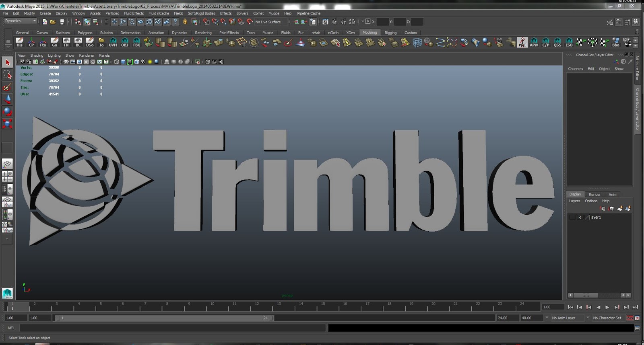Image resolution: width=644 pixels, height=345 pixels.
Task: Open the Pipeline Cache menu
Action: tap(309, 13)
